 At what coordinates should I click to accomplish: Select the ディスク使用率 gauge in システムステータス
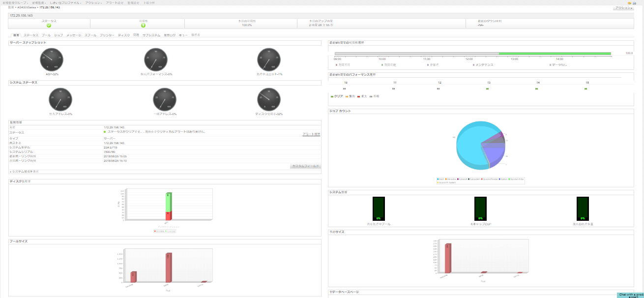coord(269,100)
